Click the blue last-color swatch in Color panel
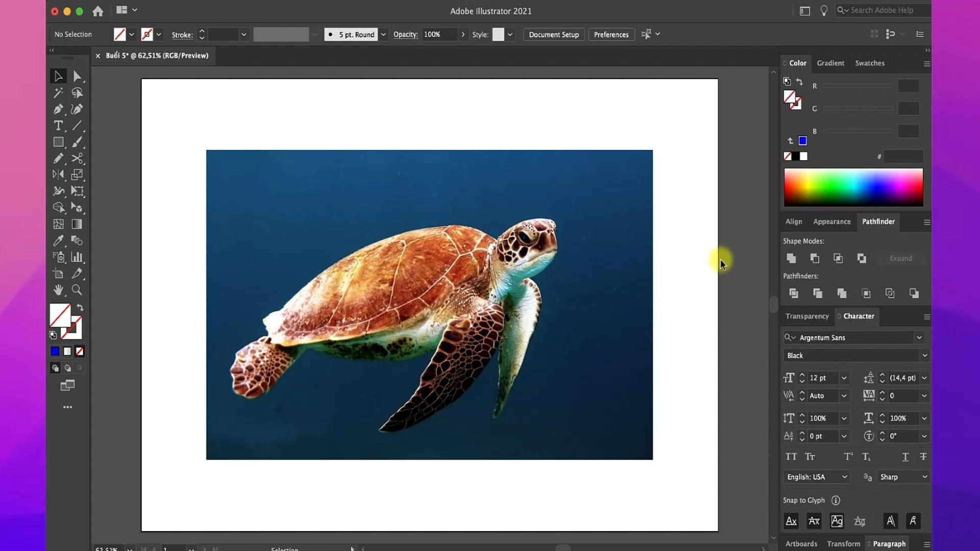The width and height of the screenshot is (980, 551). pos(803,141)
